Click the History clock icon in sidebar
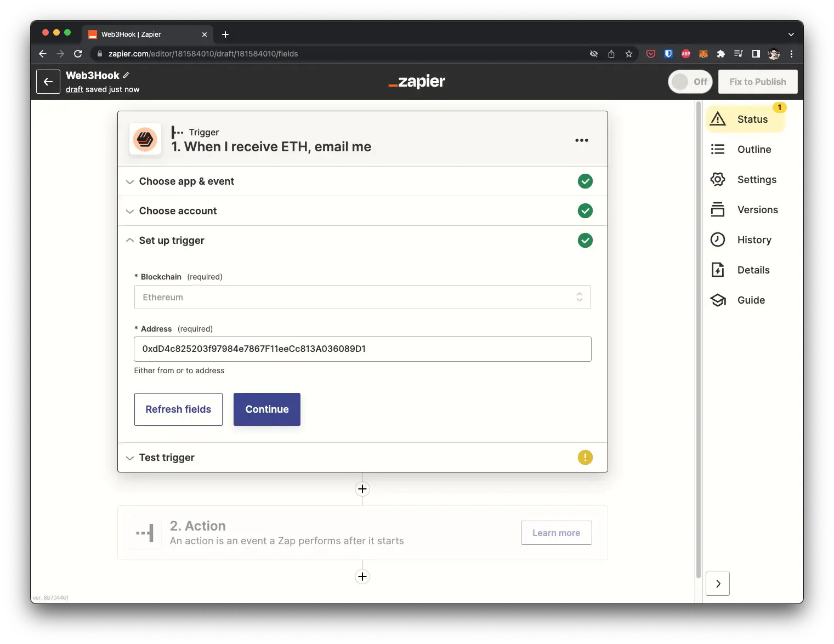The image size is (834, 644). tap(718, 240)
